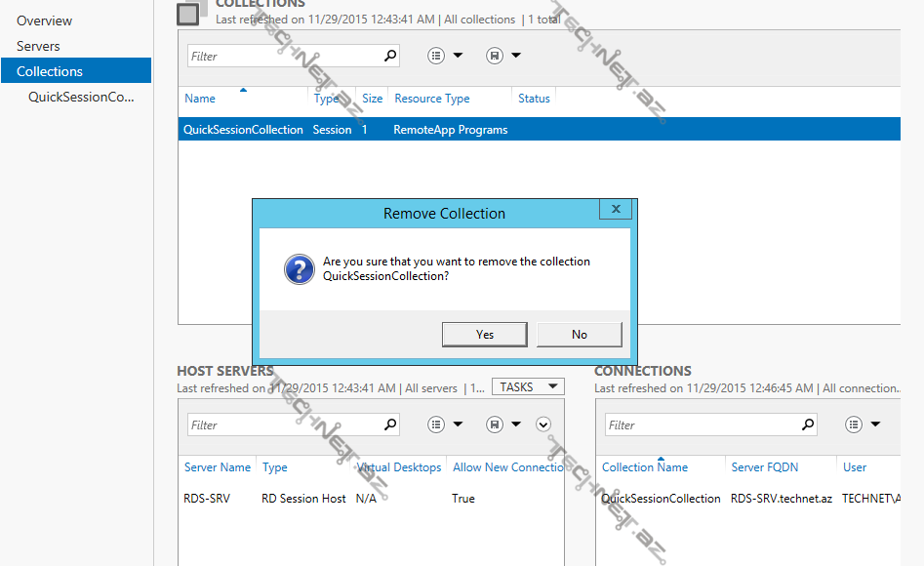Click the search icon in Host Servers filter
Image resolution: width=924 pixels, height=566 pixels.
[390, 424]
